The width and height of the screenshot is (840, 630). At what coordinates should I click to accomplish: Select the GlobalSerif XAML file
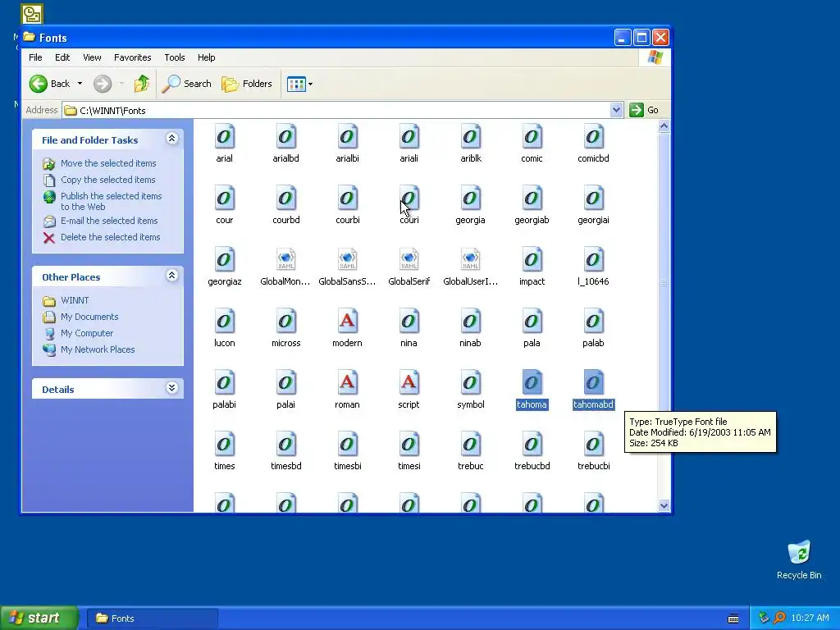point(409,267)
